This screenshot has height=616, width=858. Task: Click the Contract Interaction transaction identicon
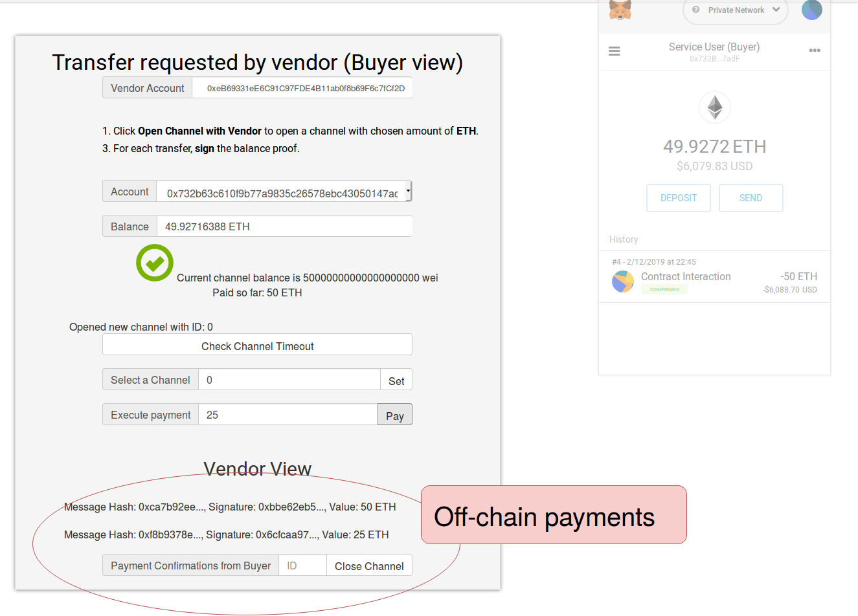tap(623, 281)
